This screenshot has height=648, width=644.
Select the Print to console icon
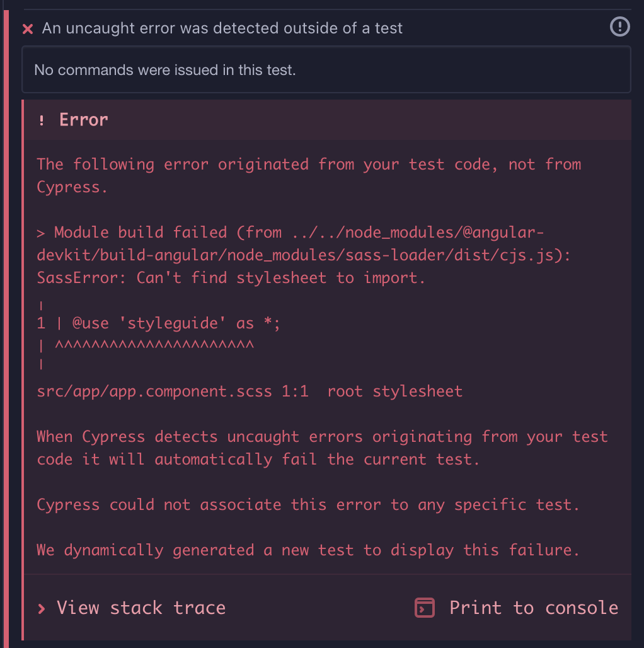[424, 608]
